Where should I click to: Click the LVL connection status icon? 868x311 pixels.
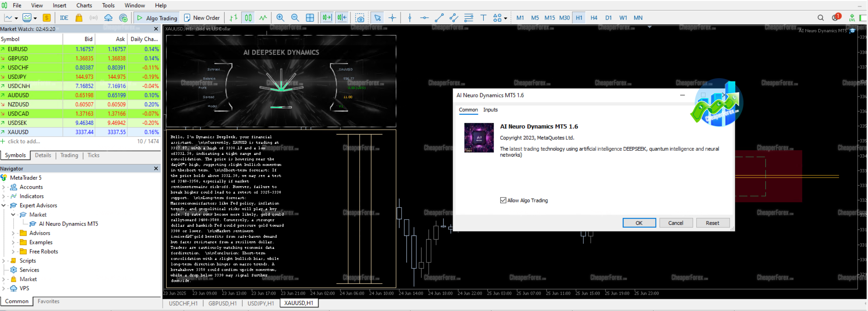coord(852,18)
